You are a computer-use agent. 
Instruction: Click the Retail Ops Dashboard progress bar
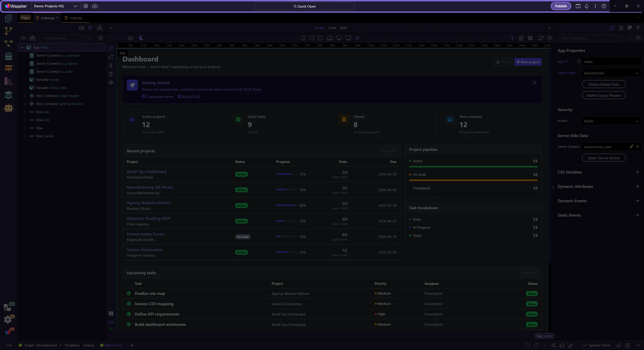(286, 174)
